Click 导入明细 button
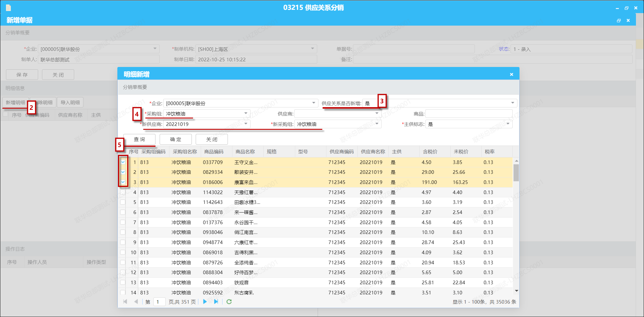Image resolution: width=644 pixels, height=317 pixels. point(70,102)
